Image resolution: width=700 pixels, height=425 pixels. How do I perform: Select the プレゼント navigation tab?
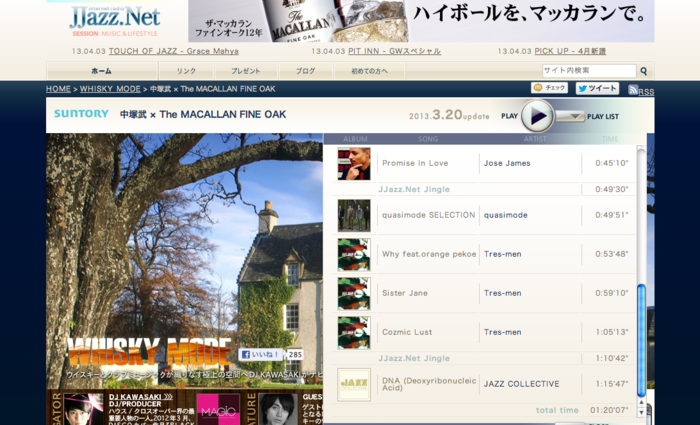[246, 71]
